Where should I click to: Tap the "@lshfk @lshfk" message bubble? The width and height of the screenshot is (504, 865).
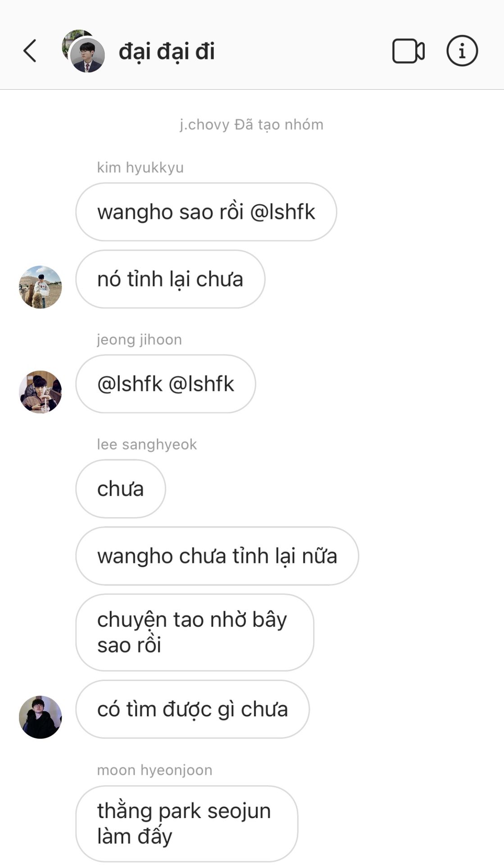click(x=166, y=384)
